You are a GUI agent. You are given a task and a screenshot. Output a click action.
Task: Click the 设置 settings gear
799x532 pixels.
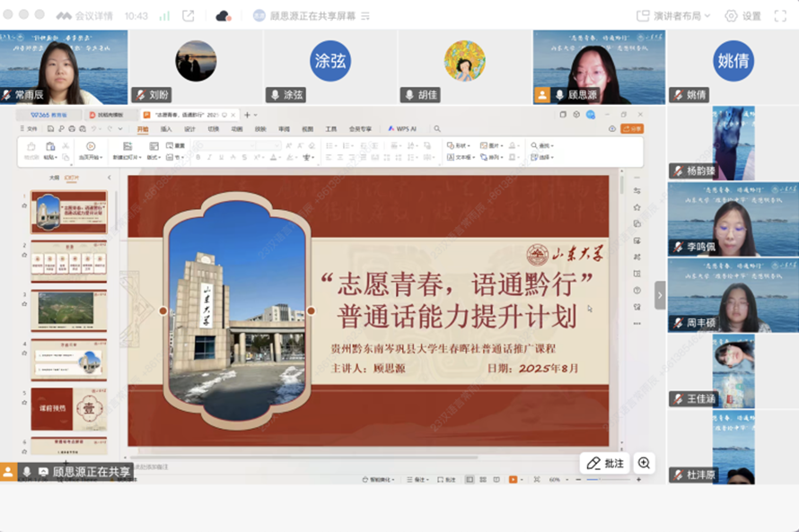742,16
